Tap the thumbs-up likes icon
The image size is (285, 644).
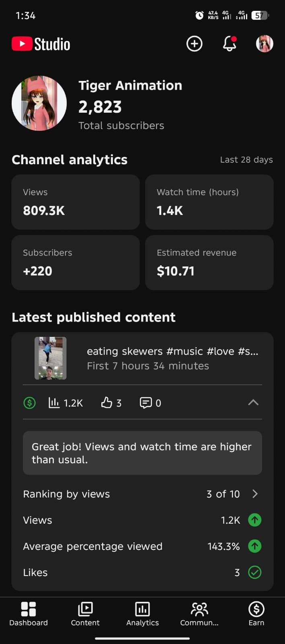[x=107, y=402]
